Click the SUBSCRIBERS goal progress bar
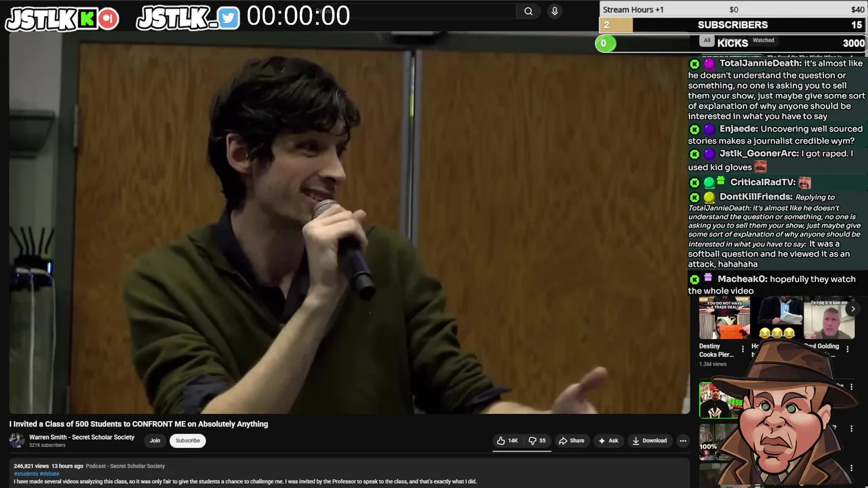The image size is (868, 488). click(732, 24)
